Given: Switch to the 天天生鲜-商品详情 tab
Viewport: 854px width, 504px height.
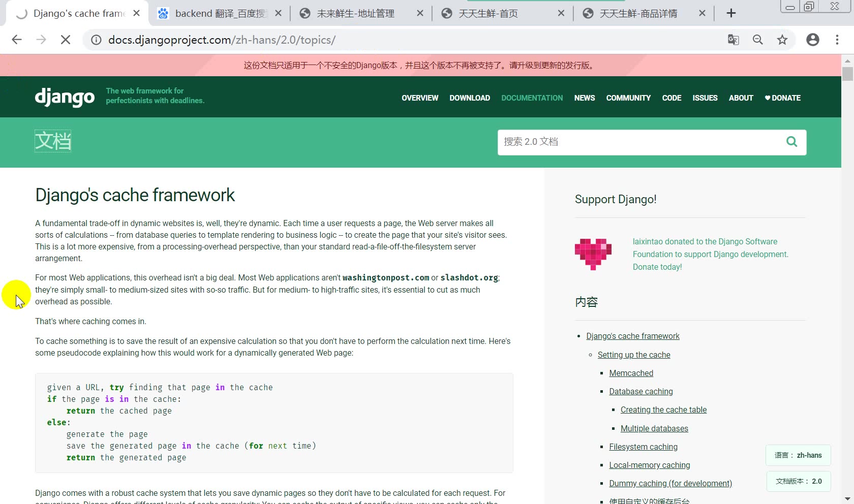Looking at the screenshot, I should click(x=644, y=13).
